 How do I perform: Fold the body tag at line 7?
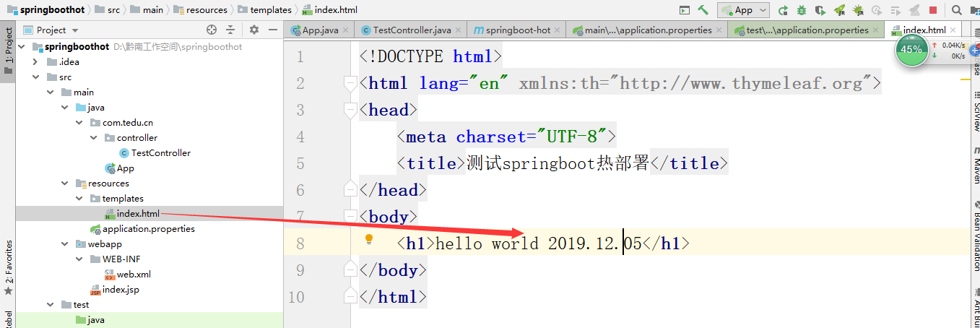pos(351,216)
